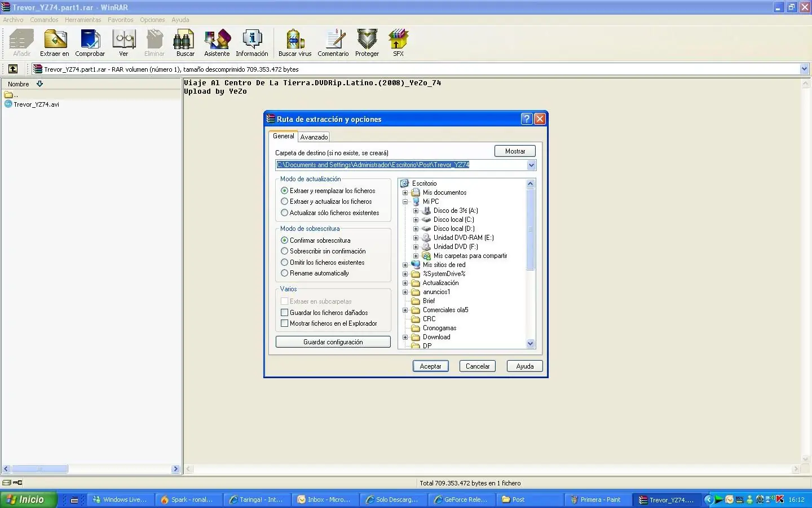
Task: Click the folder tree vertical scrollbar thumb
Action: [530, 229]
